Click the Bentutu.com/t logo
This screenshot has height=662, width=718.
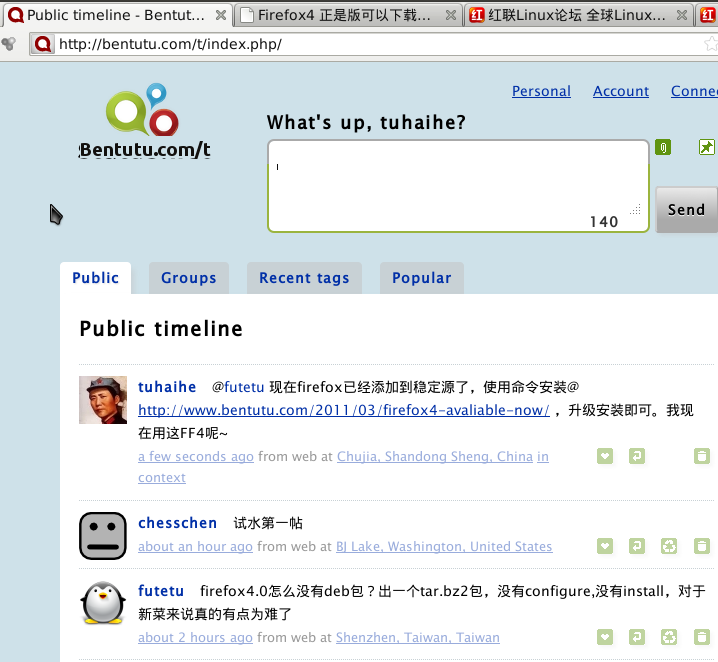[x=144, y=121]
